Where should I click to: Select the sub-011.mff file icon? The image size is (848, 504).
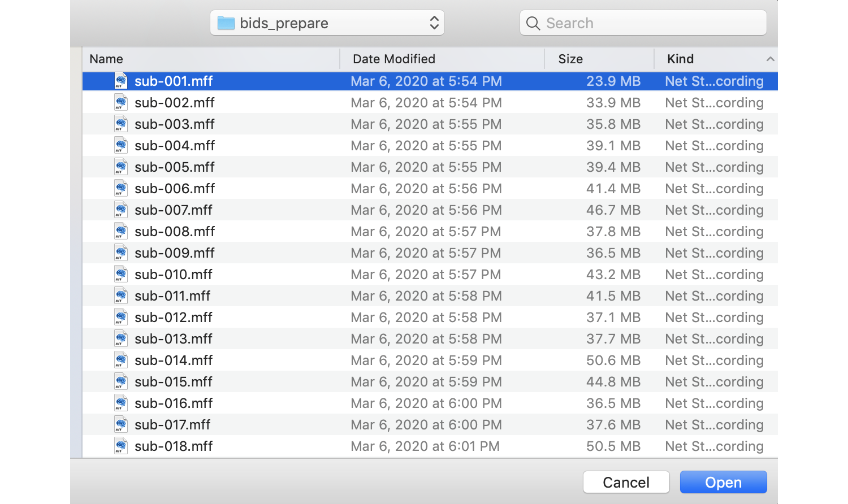point(121,296)
